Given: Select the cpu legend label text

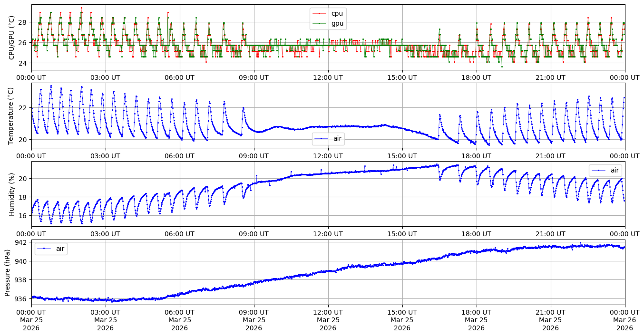Looking at the screenshot, I should pos(337,13).
